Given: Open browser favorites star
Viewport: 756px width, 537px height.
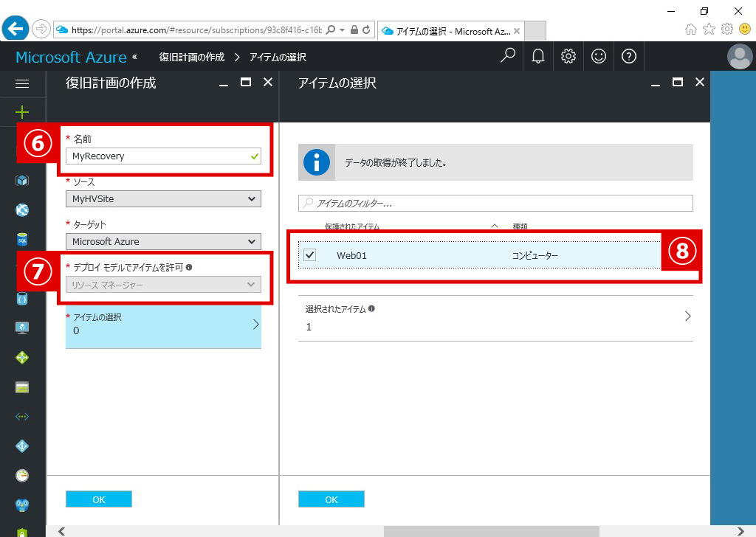Looking at the screenshot, I should pos(709,30).
